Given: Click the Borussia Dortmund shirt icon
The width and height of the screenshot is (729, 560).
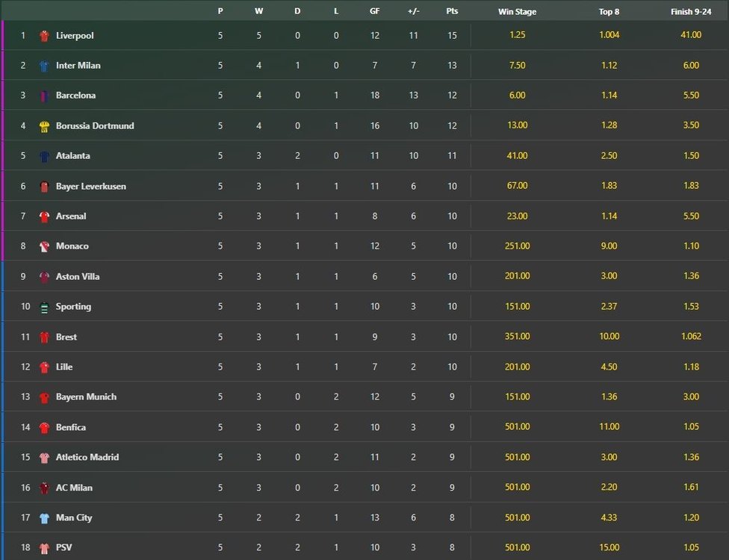Looking at the screenshot, I should [44, 126].
